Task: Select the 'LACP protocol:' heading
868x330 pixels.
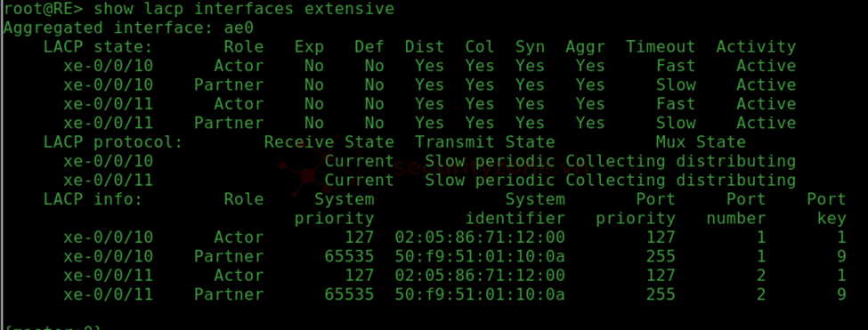Action: (113, 142)
